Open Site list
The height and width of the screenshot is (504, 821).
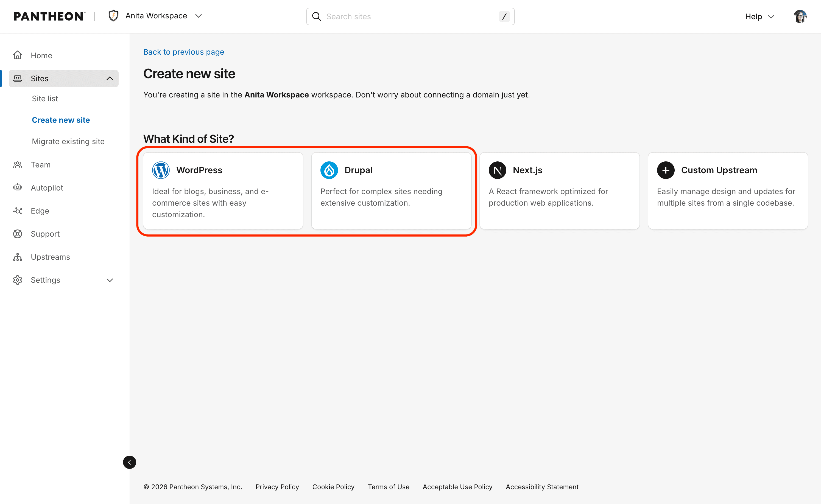(x=45, y=99)
